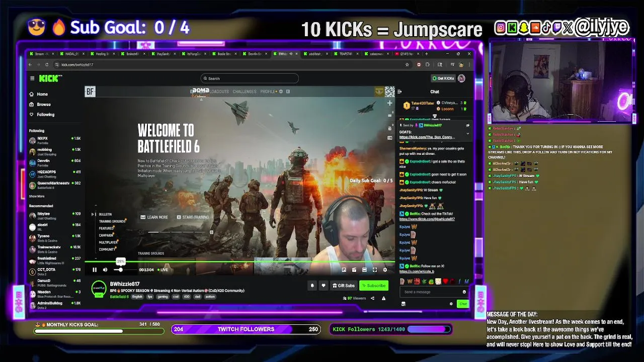Pause the live stream video
Screen dimensions: 644x362
(94, 270)
